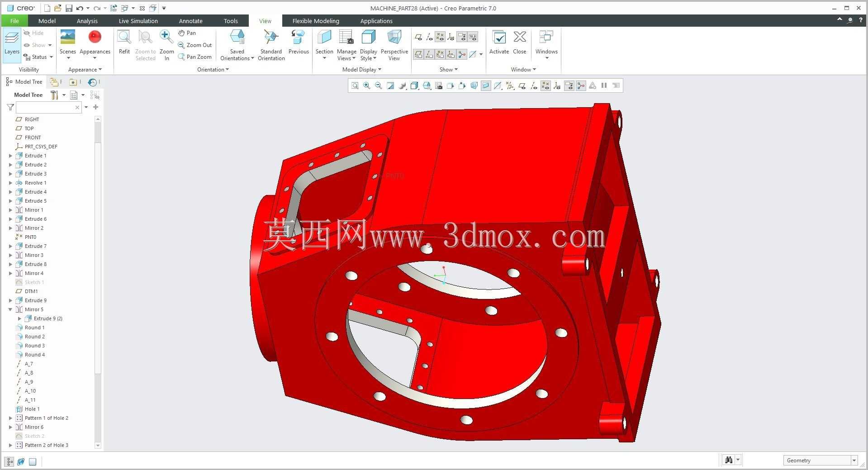Apply Standard Orientation to the model
Viewport: 868px width, 470px height.
point(271,45)
